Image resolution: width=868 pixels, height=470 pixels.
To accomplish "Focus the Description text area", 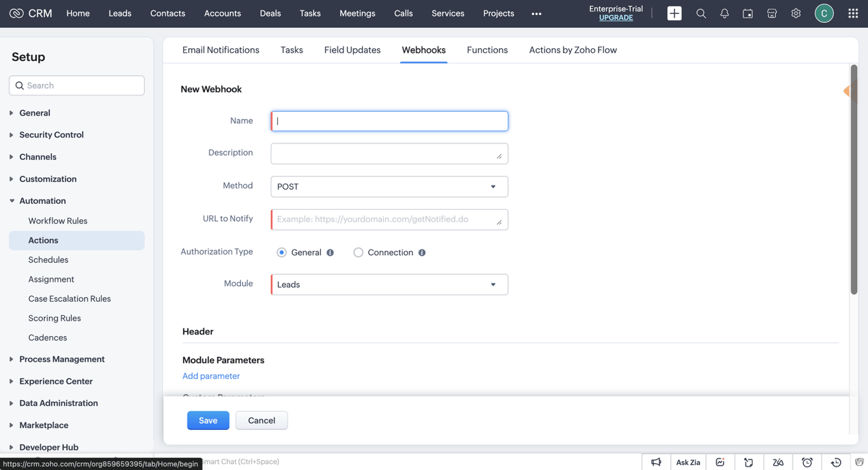I will coord(390,154).
